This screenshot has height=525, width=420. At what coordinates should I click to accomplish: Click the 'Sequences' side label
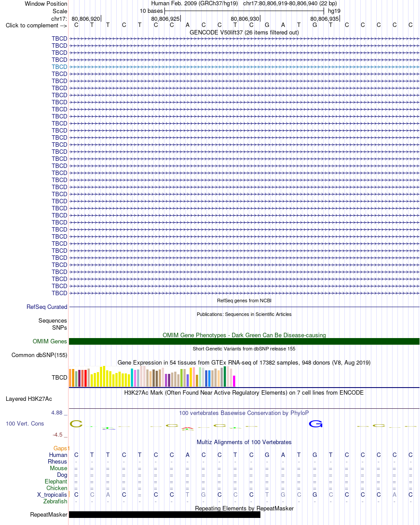pos(53,320)
